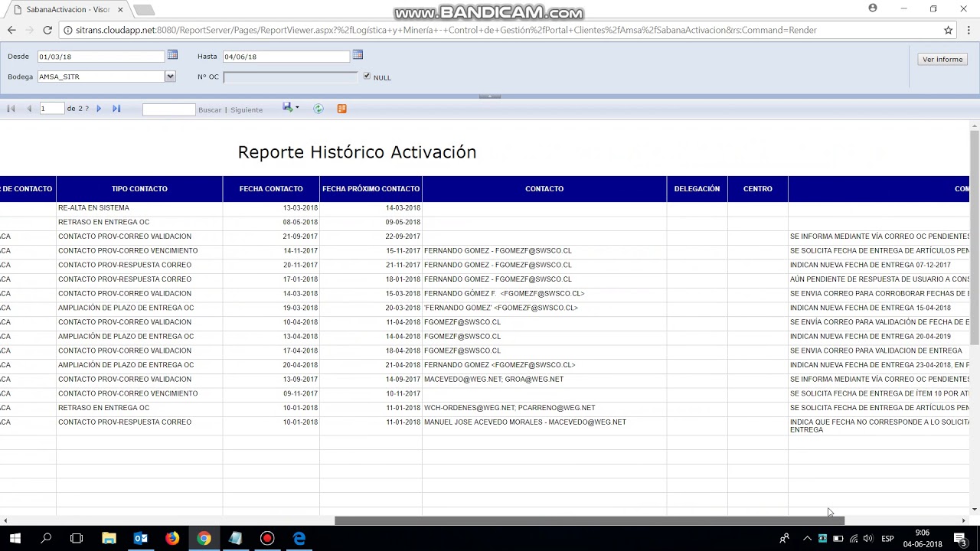This screenshot has width=980, height=551.
Task: Click the CONTACTO column header
Action: [x=544, y=189]
